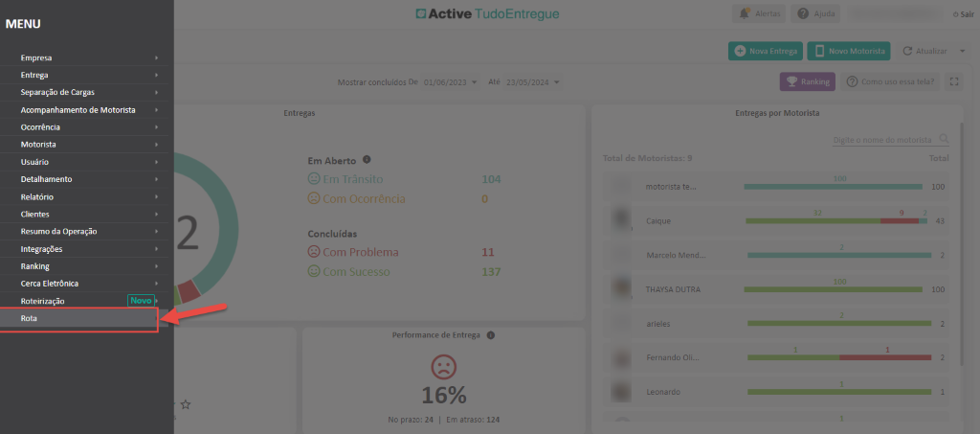Click the sad face performance icon
This screenshot has height=434, width=980.
pyautogui.click(x=444, y=368)
